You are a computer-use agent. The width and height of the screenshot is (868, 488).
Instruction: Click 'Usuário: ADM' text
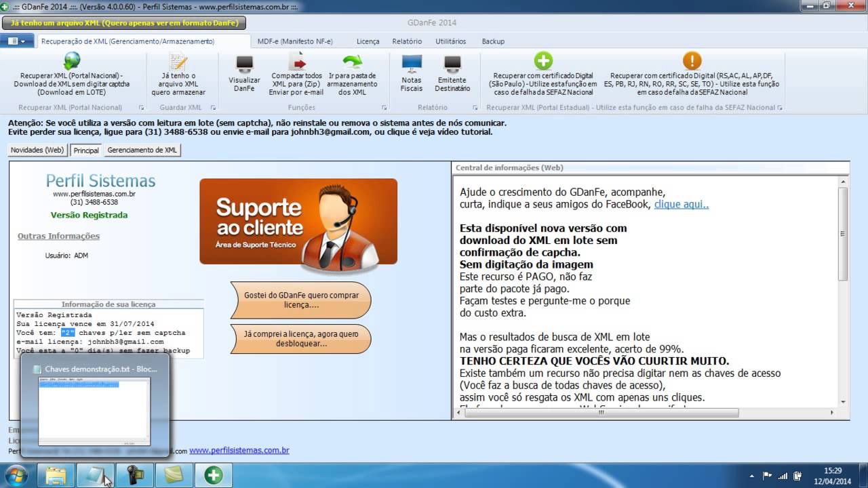click(66, 256)
